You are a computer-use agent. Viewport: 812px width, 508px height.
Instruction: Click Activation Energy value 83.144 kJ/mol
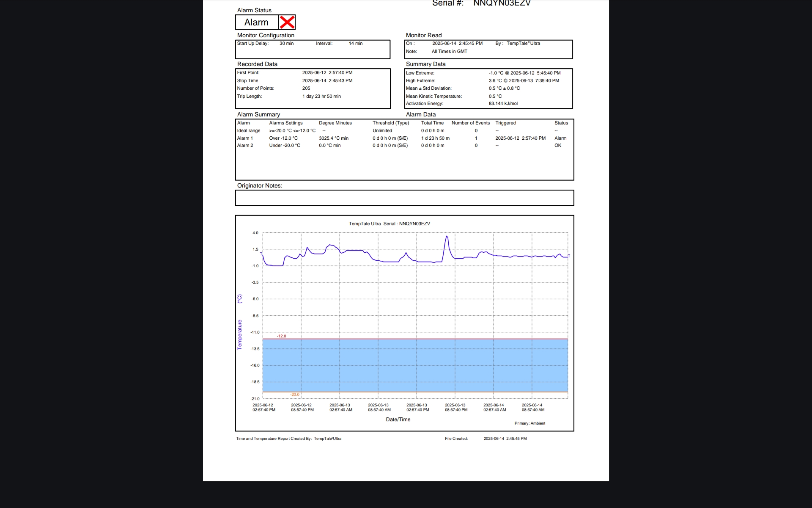[503, 104]
